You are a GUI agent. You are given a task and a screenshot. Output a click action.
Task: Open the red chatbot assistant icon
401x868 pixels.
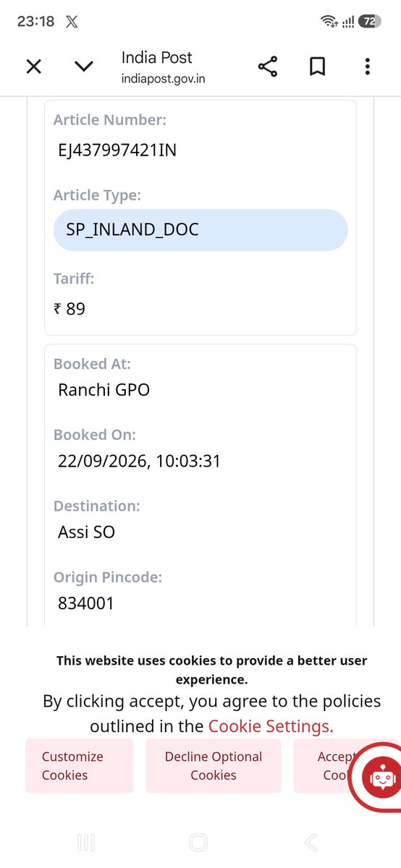point(379,776)
